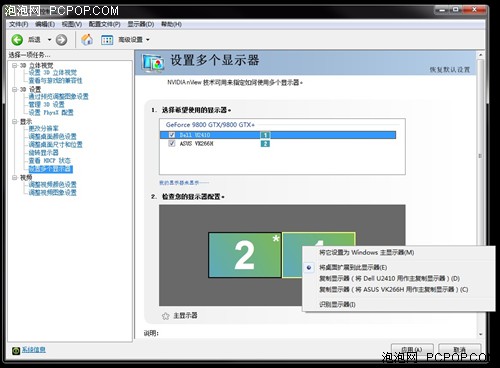Open 旋转显示器 task
Viewport: 500px width, 368px height.
(x=44, y=153)
